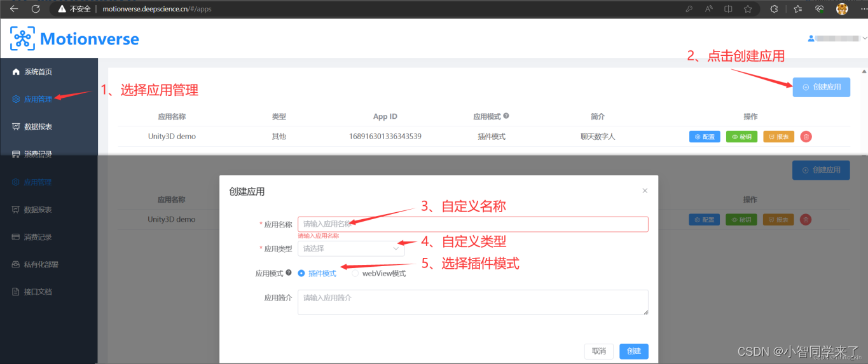Click the help icon beside 应用模式 table header
The image size is (868, 364).
tap(506, 116)
